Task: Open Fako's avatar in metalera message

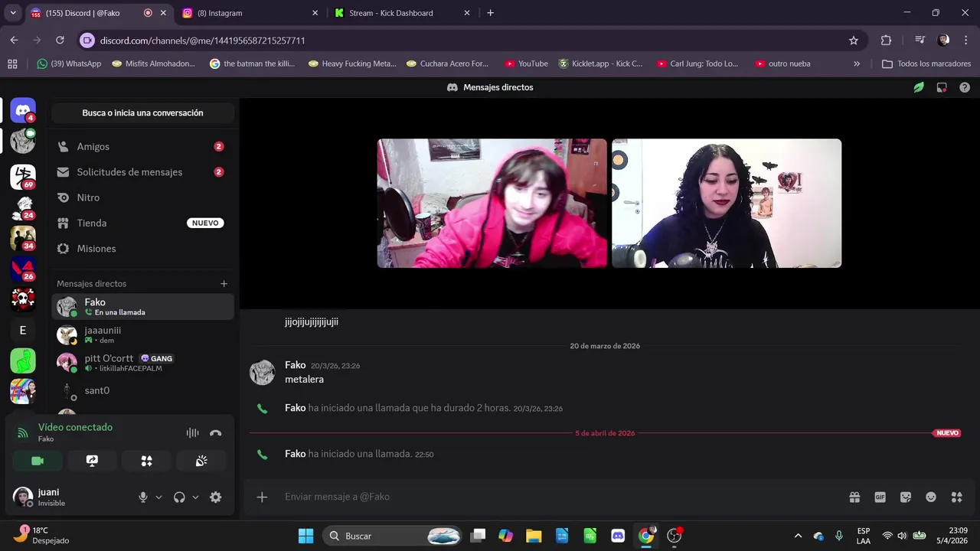Action: coord(263,372)
